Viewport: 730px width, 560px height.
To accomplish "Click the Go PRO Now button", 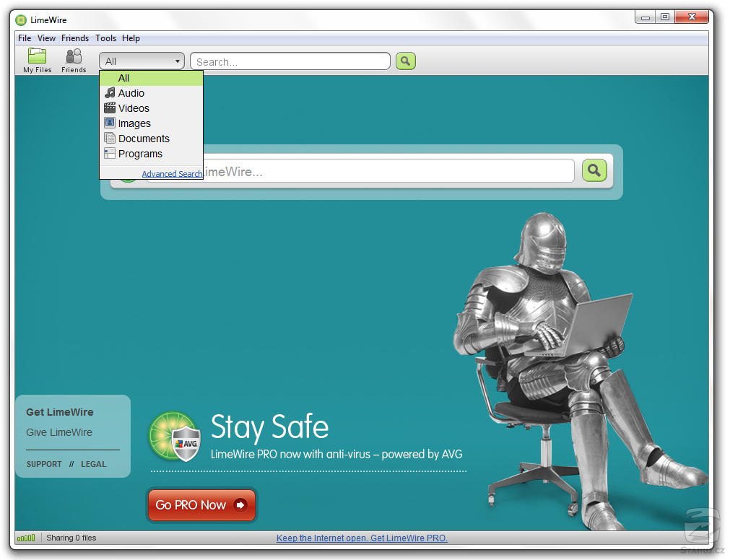I will click(x=201, y=504).
